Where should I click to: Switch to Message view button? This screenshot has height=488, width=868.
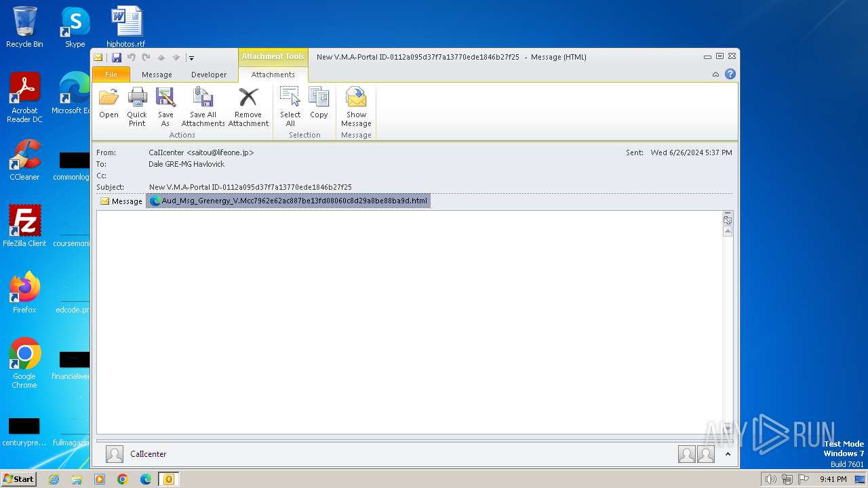(x=121, y=201)
